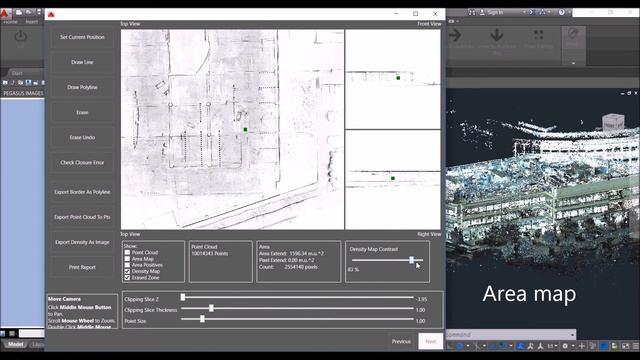Viewport: 640px width, 360px height.
Task: Click the right arrow ribbon tool
Action: [x=455, y=35]
